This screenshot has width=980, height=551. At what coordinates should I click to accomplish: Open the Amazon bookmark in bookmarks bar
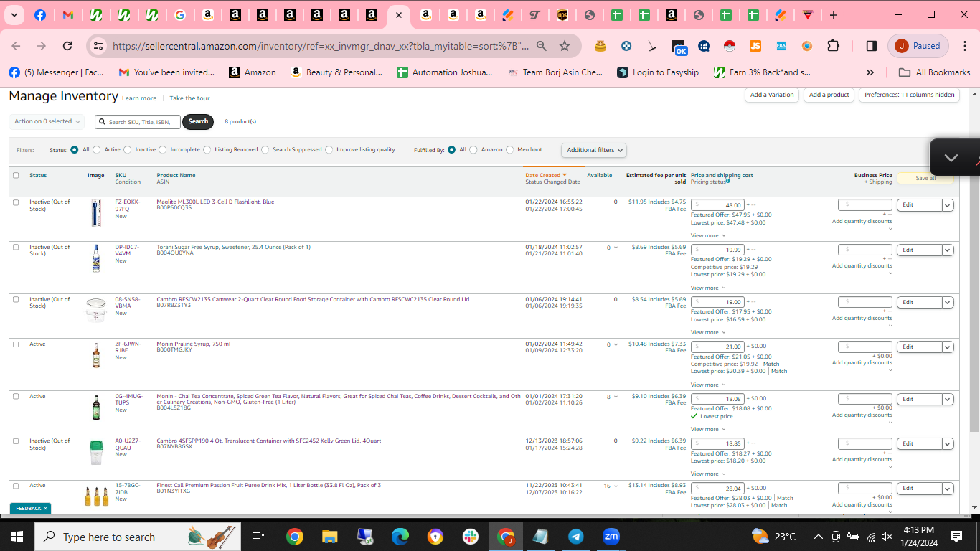pyautogui.click(x=253, y=72)
